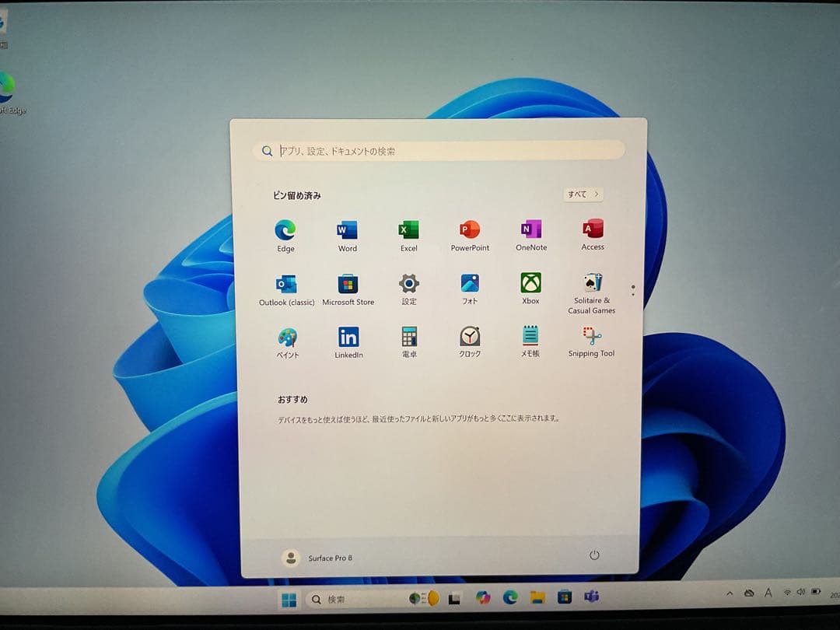Click the power button

pos(594,555)
